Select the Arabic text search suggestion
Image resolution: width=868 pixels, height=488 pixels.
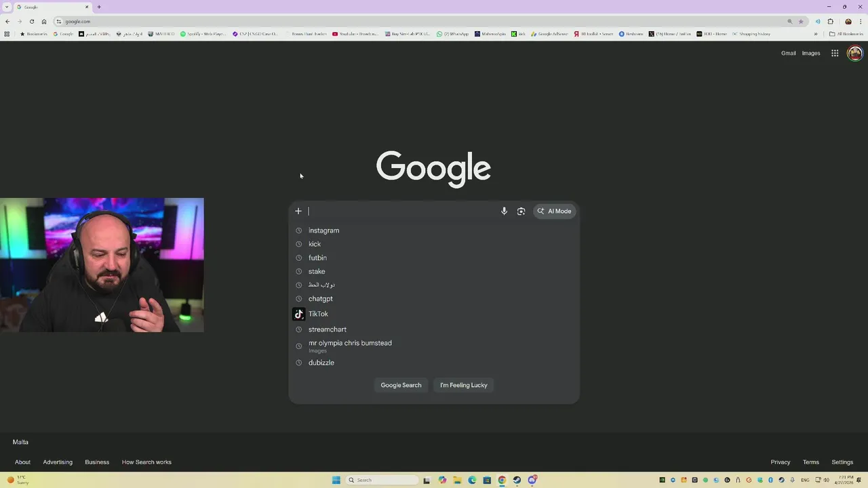pyautogui.click(x=434, y=285)
